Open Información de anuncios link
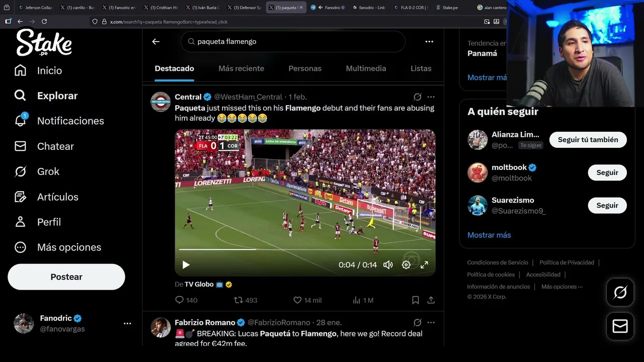The image size is (644, 362). 498,287
